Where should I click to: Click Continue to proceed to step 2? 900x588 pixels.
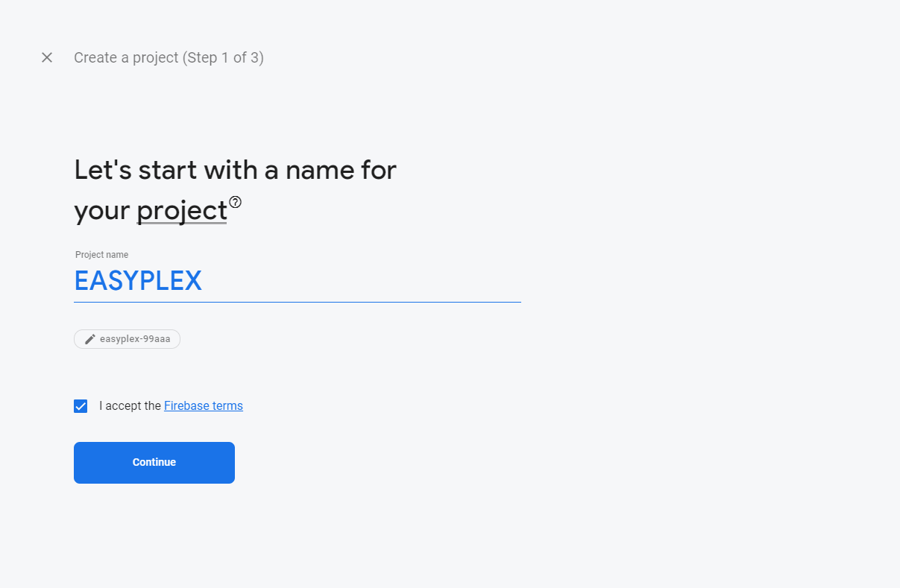154,462
